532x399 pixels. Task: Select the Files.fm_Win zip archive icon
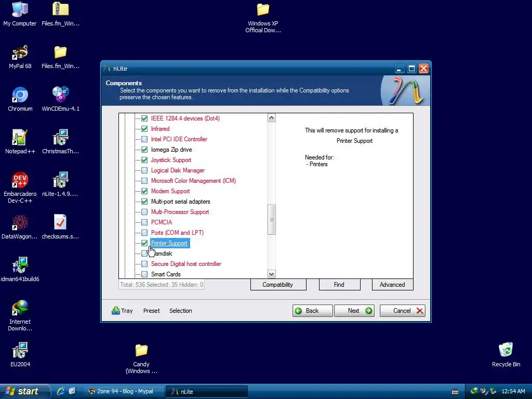(60, 14)
